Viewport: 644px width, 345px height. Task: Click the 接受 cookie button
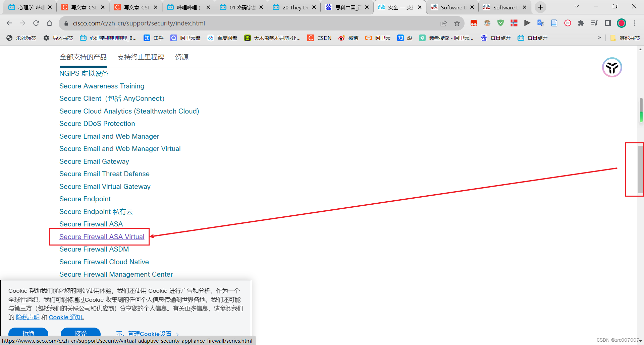tap(80, 333)
